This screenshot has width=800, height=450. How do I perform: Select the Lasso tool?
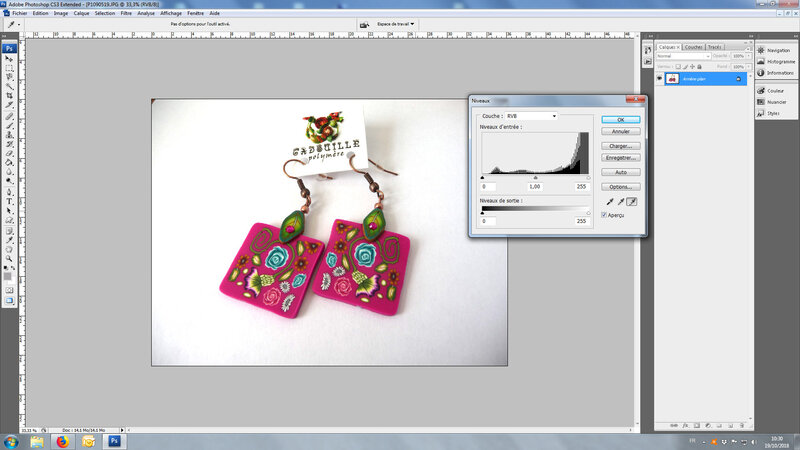(9, 77)
